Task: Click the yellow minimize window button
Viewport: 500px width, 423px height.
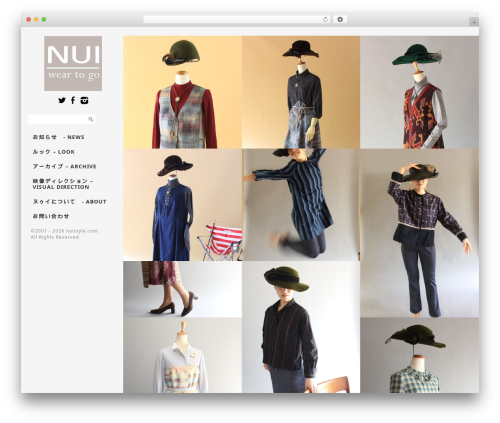Action: click(36, 20)
